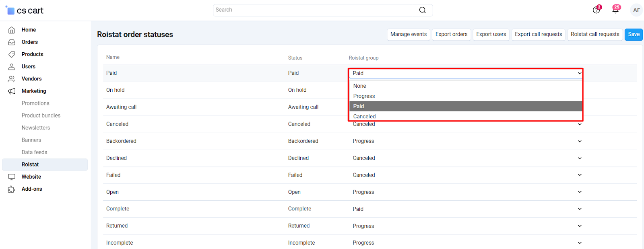Open Users section in the sidebar

pyautogui.click(x=29, y=66)
